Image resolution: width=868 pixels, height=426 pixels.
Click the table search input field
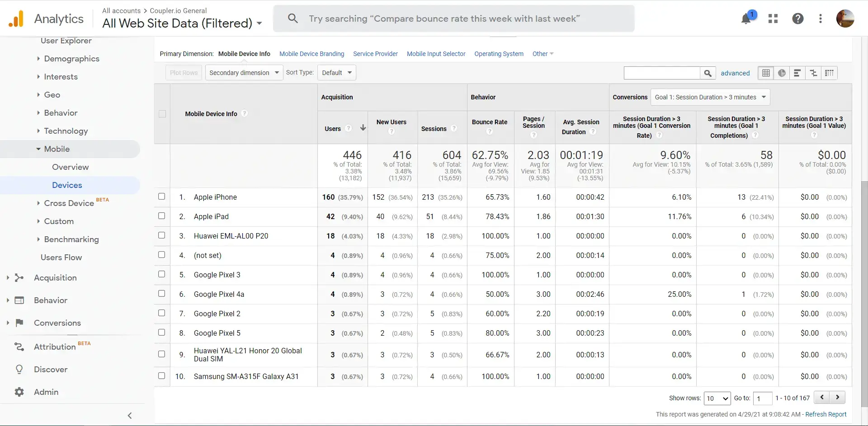(662, 73)
